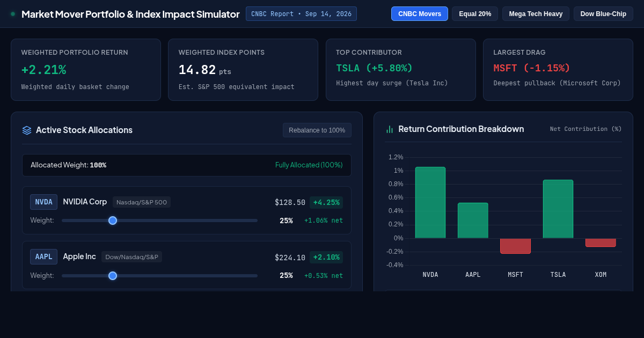Adjust the NVIDIA Corp weight slider

(x=159, y=221)
